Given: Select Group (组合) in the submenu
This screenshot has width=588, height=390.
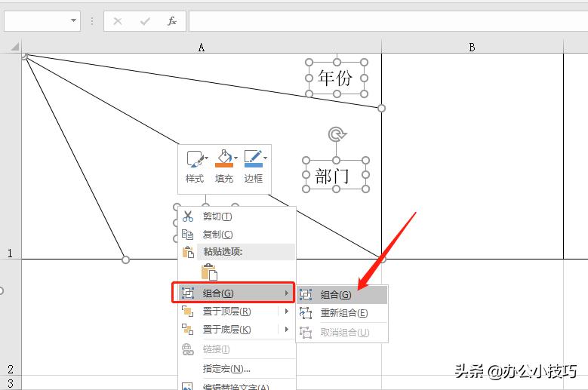Looking at the screenshot, I should (x=342, y=295).
